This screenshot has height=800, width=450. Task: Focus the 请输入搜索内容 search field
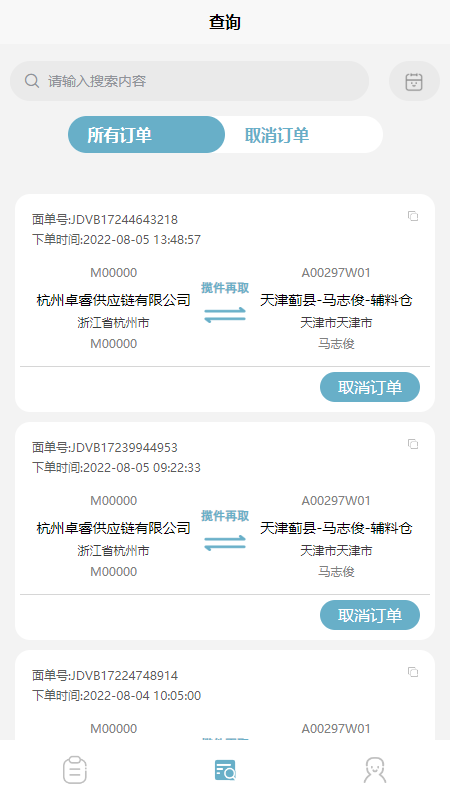coord(189,81)
